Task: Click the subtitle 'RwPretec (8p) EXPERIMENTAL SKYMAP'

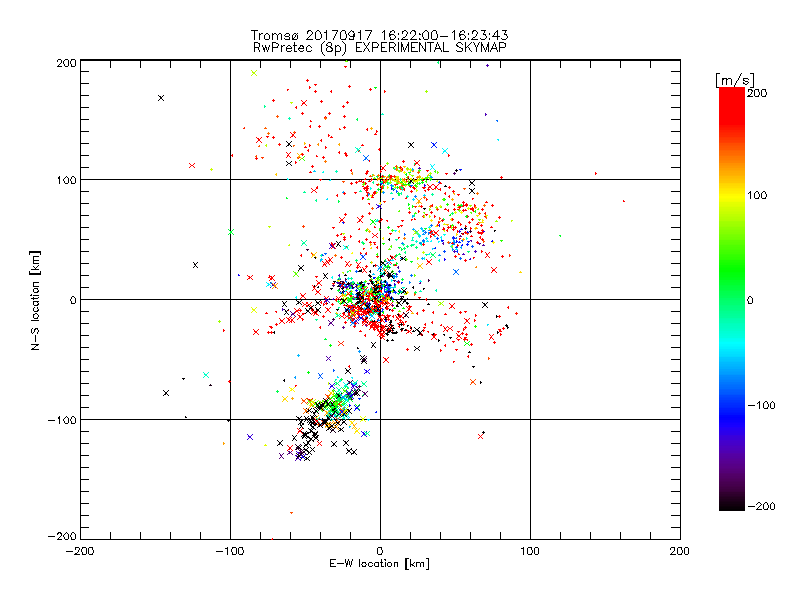Action: 380,48
